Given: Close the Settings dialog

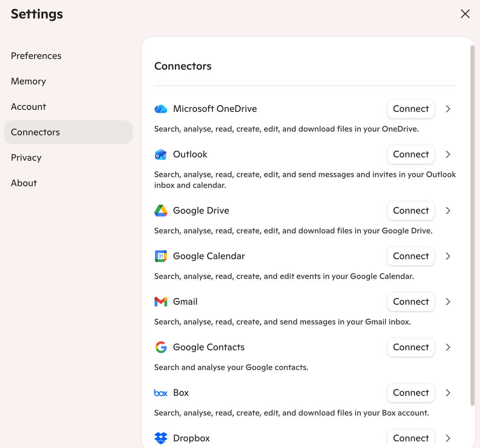Looking at the screenshot, I should (x=465, y=14).
